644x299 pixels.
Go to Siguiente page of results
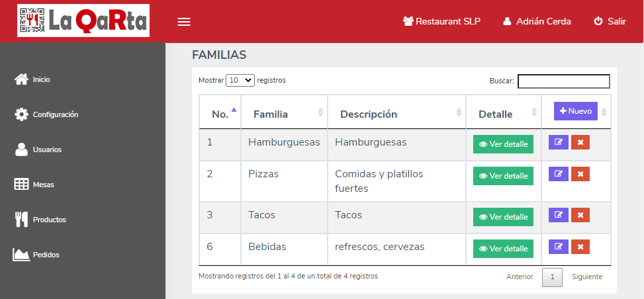point(587,277)
